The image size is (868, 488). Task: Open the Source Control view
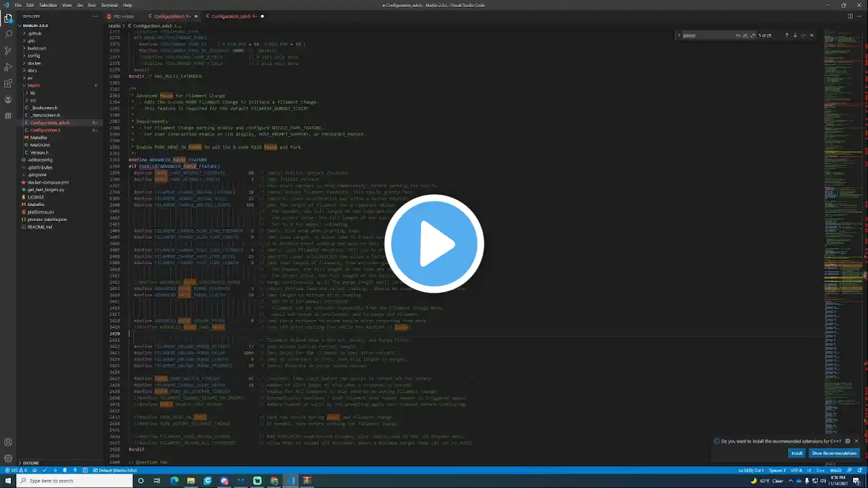[x=8, y=51]
